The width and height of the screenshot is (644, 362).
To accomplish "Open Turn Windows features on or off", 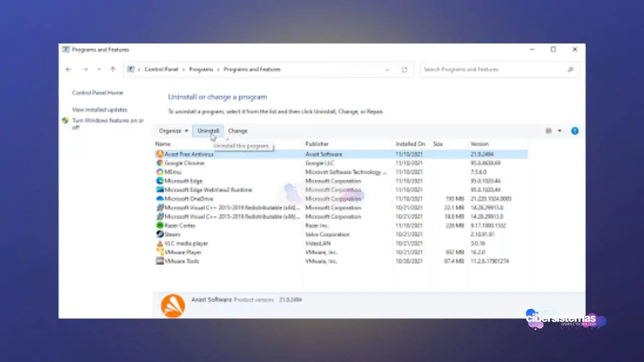I will click(108, 124).
